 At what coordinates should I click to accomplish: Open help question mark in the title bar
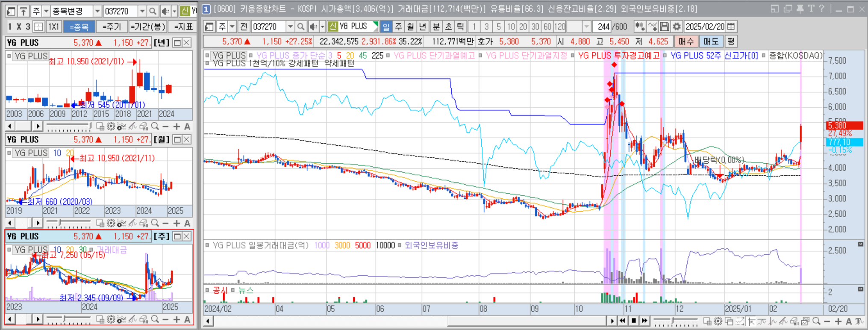[821, 9]
